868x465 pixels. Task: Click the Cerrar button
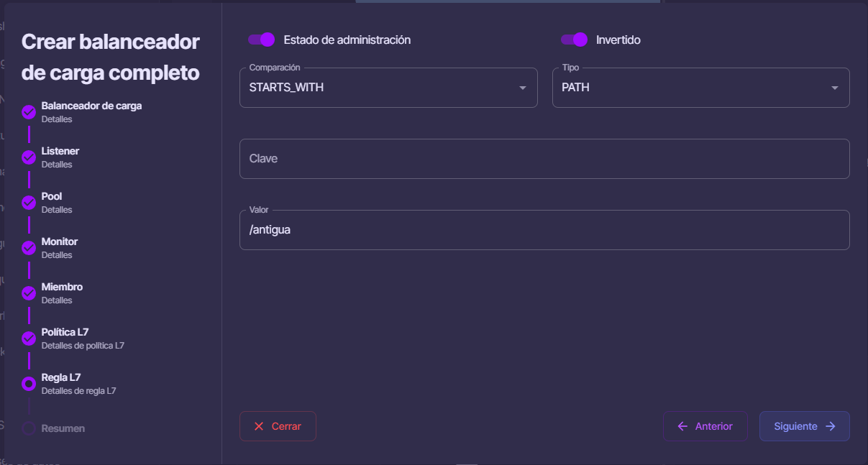(278, 426)
